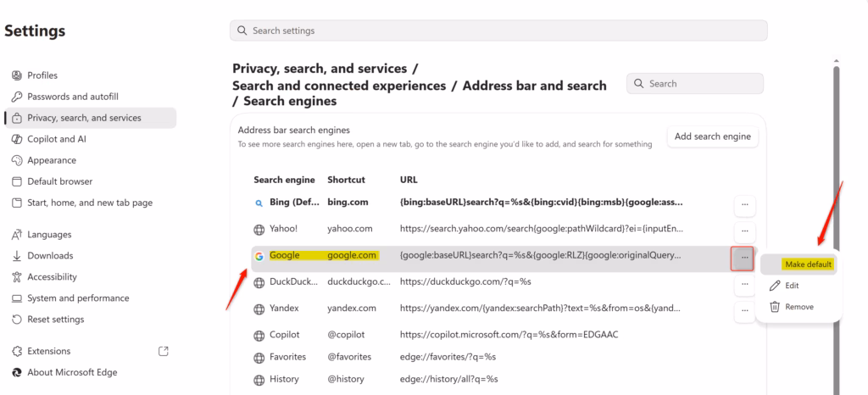Click the key icon for Passwords
This screenshot has height=395, width=868.
coord(17,97)
